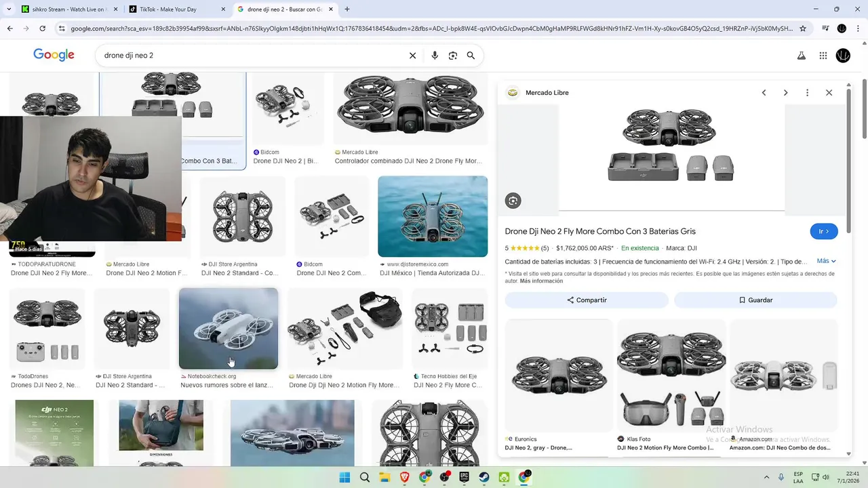
Task: Click Chrome profile avatar in toolbar
Action: [x=842, y=28]
